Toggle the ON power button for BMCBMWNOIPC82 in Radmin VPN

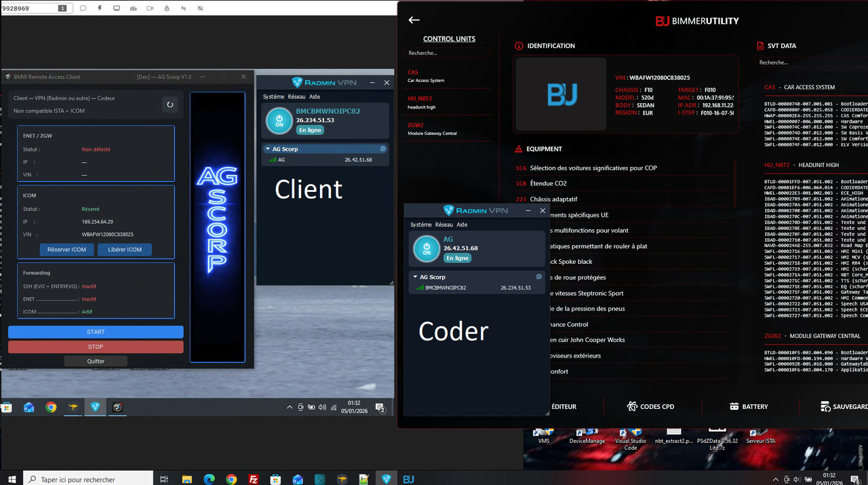point(279,121)
